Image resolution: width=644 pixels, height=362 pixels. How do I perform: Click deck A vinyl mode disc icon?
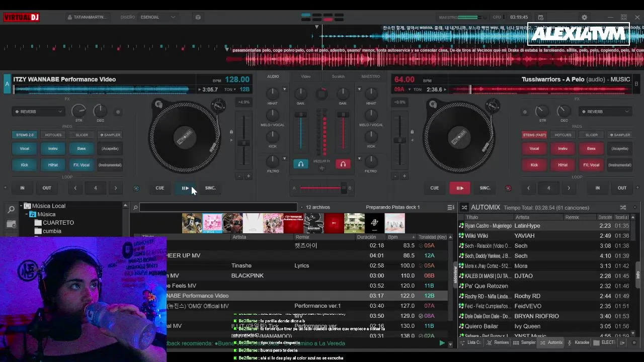(136, 189)
